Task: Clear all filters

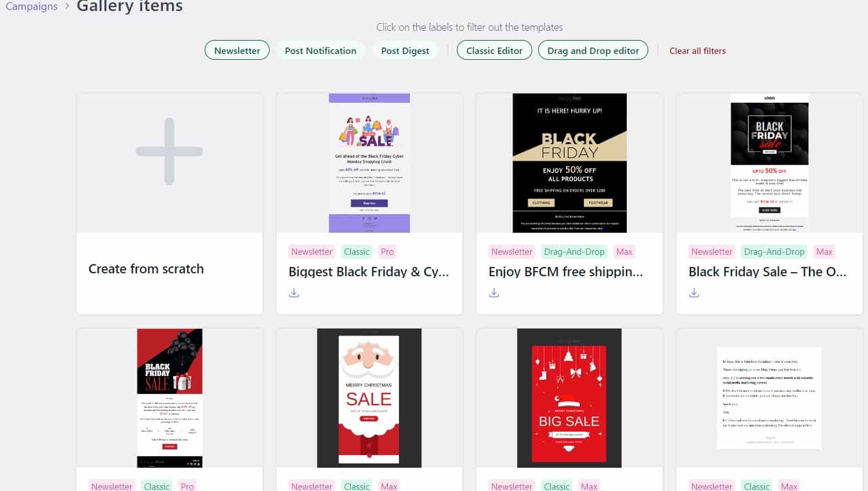Action: pyautogui.click(x=698, y=50)
